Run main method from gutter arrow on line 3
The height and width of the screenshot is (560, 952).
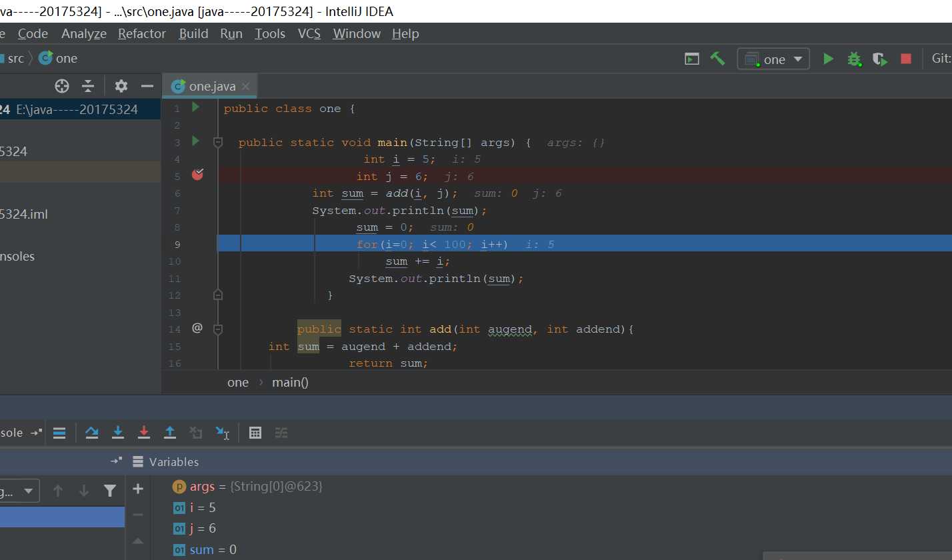point(195,141)
